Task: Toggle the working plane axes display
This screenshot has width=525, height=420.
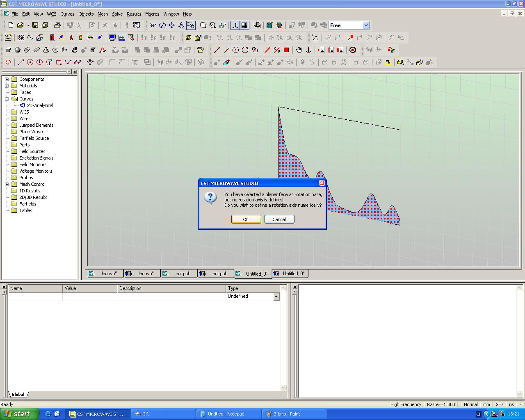Action: (235, 25)
